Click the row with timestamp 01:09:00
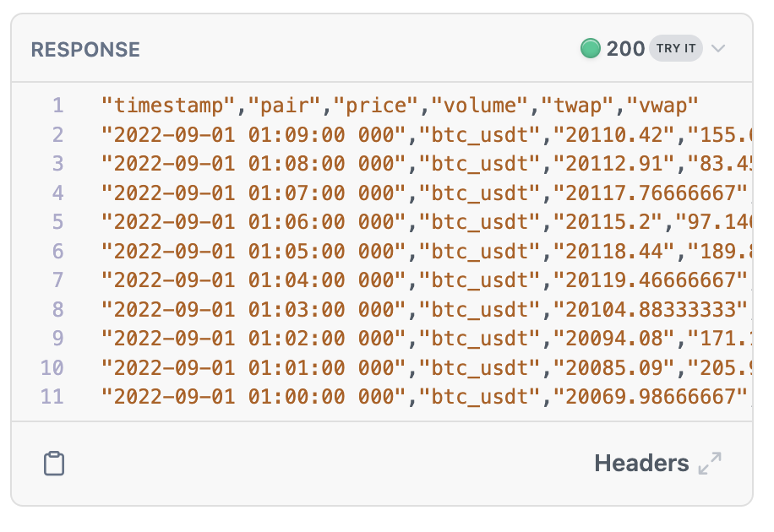This screenshot has height=532, width=774. (x=427, y=135)
